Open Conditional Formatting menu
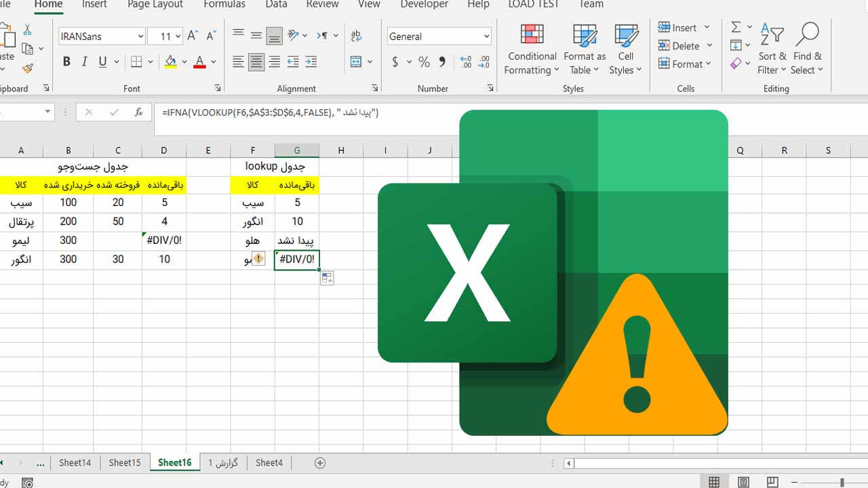Viewport: 868px width, 488px height. tap(532, 49)
